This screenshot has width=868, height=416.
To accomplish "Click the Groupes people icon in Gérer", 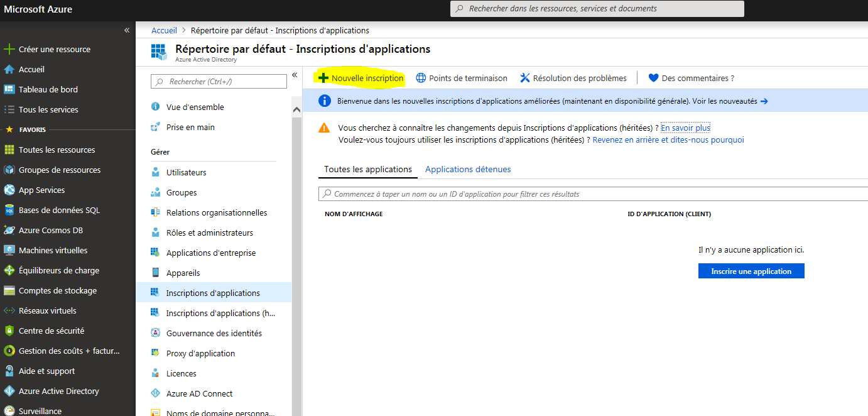I will 155,192.
